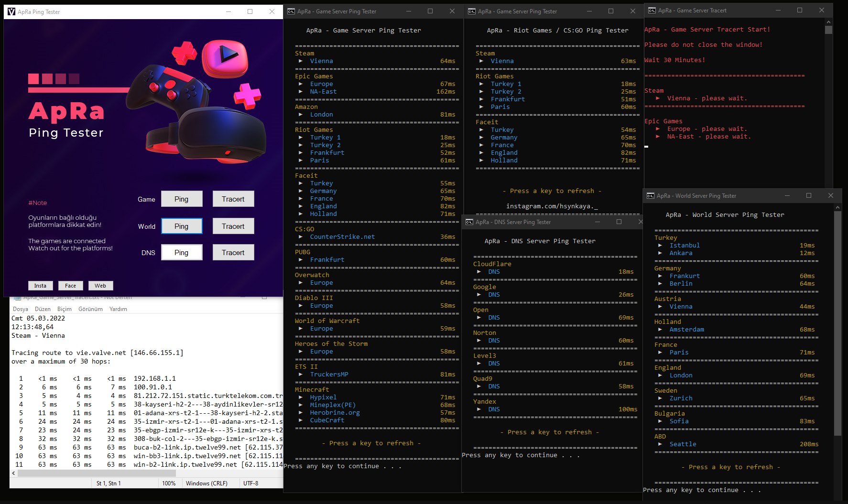Viewport: 848px width, 504px height.
Task: Click the DNS Ping button
Action: click(182, 253)
